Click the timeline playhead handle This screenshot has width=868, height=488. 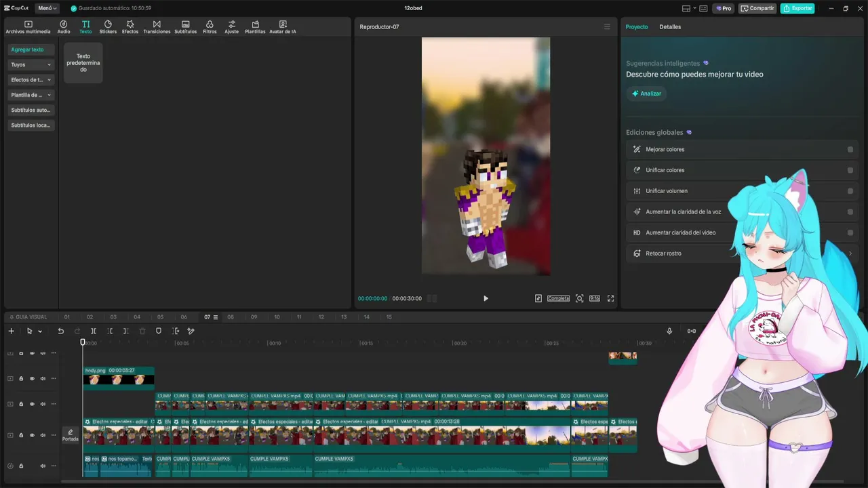coord(83,342)
